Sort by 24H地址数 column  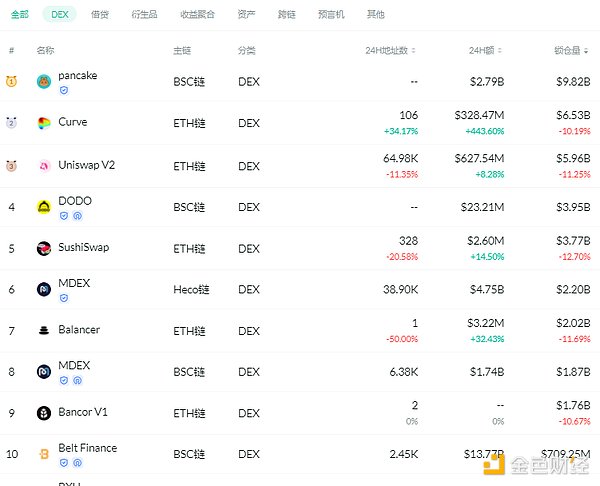(x=392, y=50)
